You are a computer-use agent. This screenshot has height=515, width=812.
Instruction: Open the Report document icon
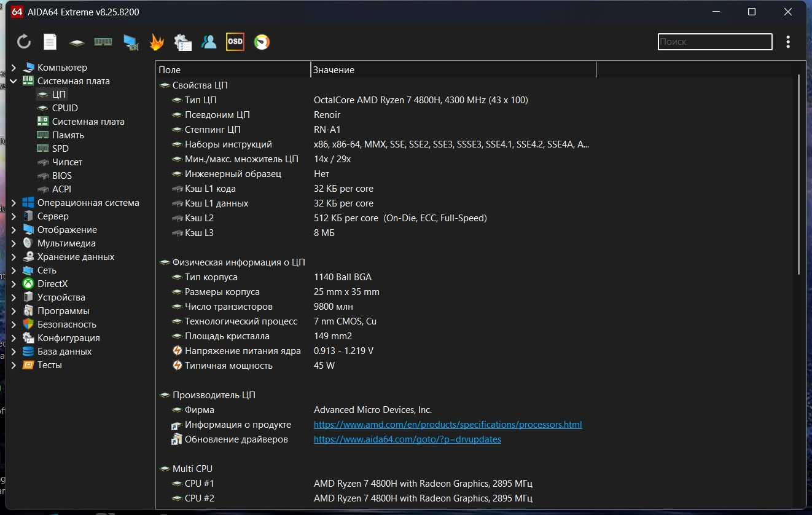50,42
